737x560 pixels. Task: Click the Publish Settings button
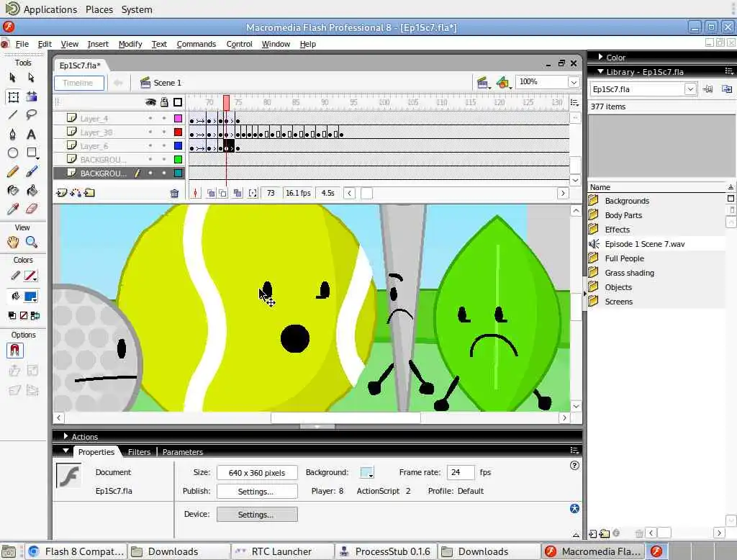coord(257,492)
